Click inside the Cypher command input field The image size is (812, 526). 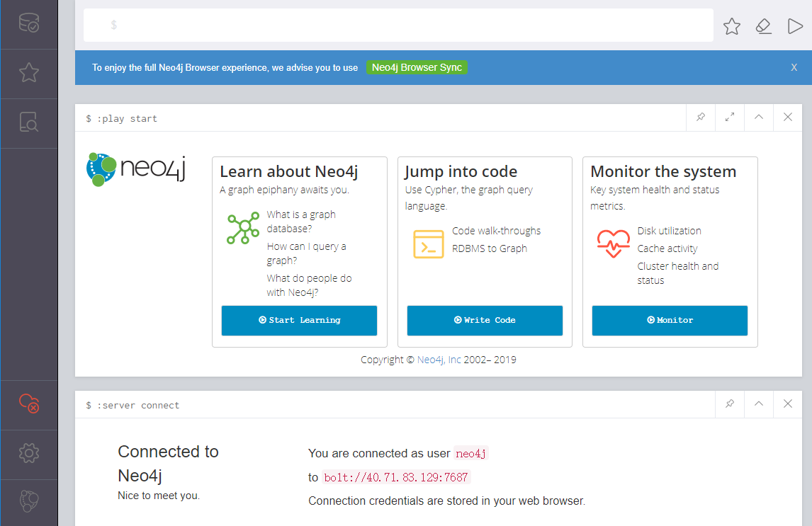tap(397, 26)
